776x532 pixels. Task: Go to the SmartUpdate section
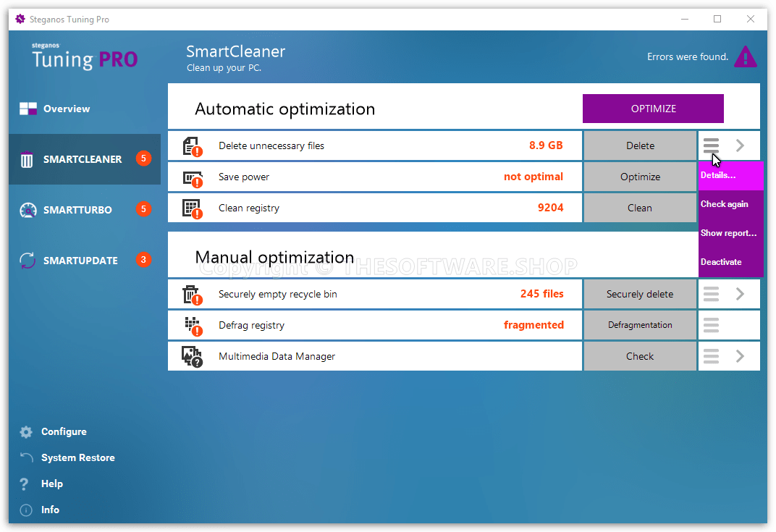coord(80,261)
